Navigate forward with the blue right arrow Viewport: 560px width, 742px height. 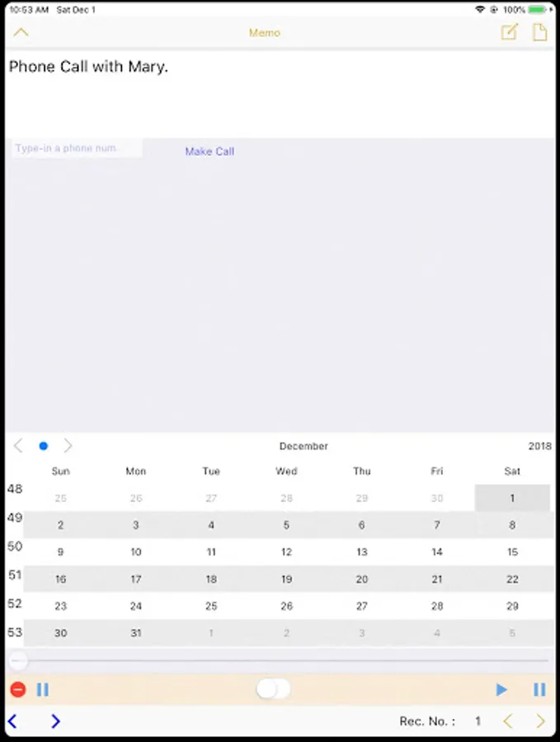[55, 721]
